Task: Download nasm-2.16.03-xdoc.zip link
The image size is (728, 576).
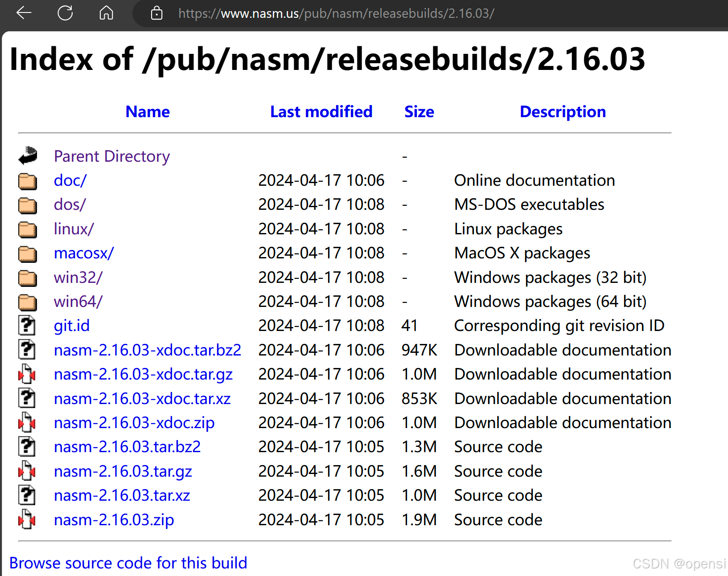Action: 134,423
